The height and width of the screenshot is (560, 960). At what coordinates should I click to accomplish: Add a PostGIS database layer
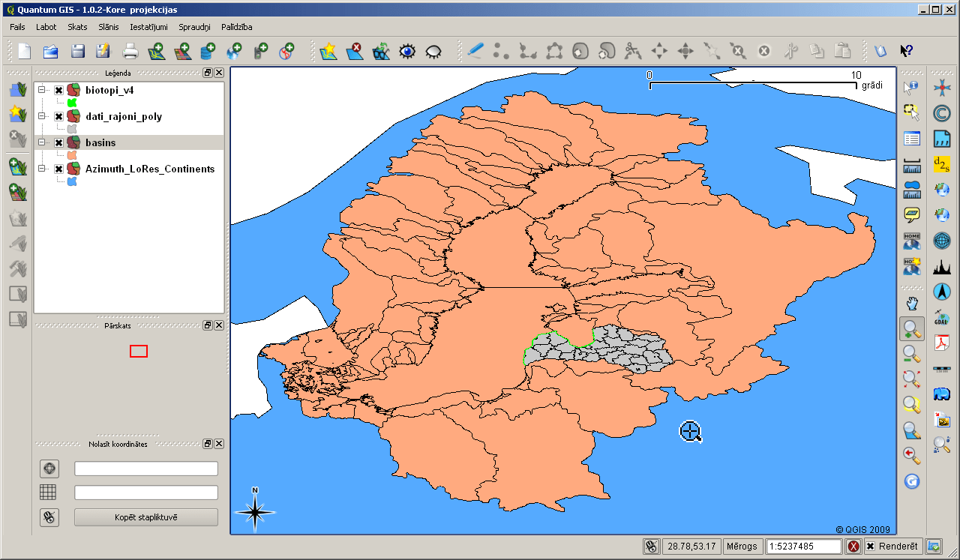click(x=208, y=51)
